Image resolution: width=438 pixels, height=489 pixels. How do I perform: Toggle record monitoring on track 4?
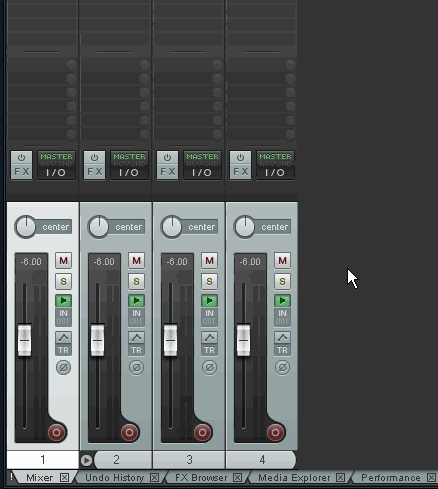[x=282, y=301]
